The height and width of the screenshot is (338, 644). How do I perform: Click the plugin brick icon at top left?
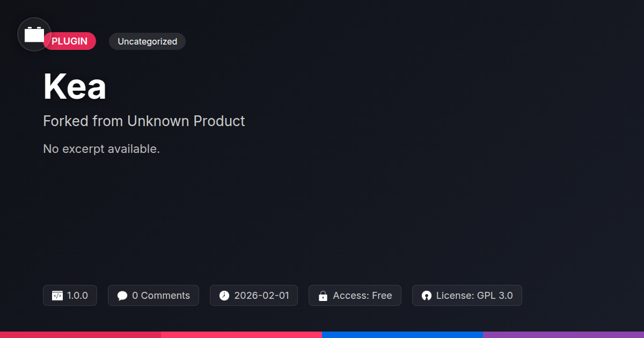click(x=34, y=34)
